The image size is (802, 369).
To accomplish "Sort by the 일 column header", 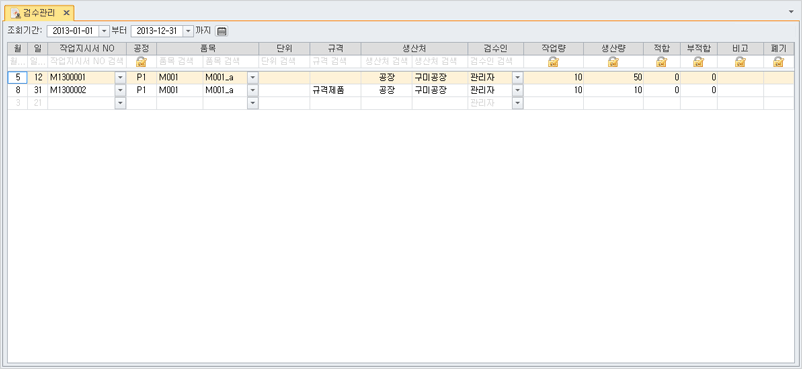I will coord(38,49).
